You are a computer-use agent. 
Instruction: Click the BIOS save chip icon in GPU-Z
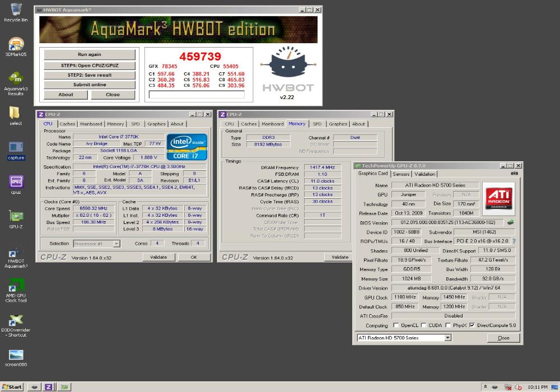(x=511, y=222)
